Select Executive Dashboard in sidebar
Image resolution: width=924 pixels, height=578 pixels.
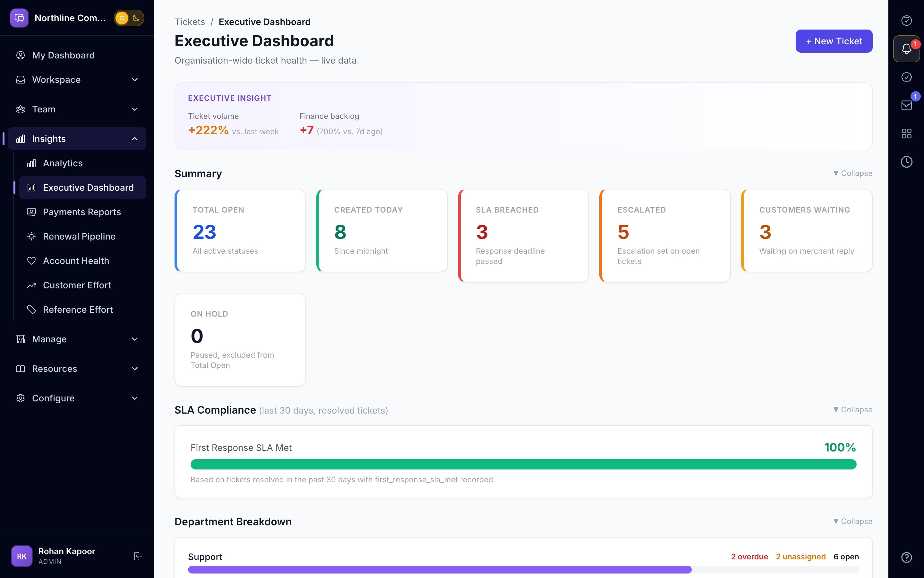pos(82,188)
